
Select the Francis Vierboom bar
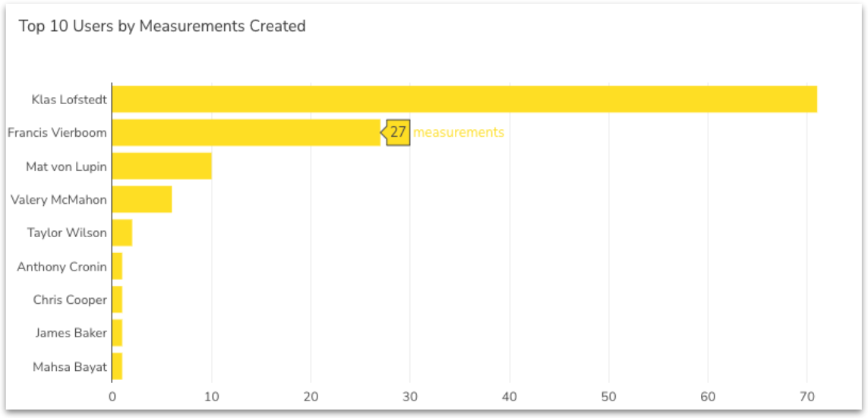point(246,133)
